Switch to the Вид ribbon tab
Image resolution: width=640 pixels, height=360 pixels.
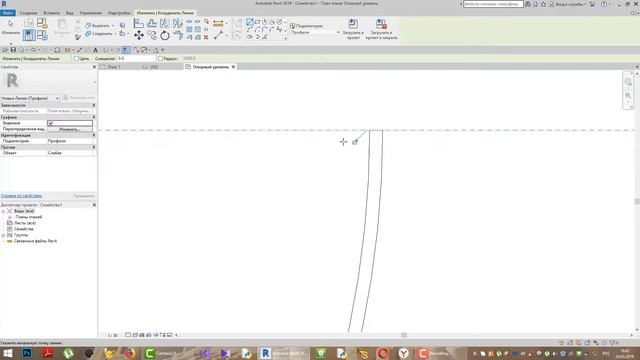[x=70, y=13]
